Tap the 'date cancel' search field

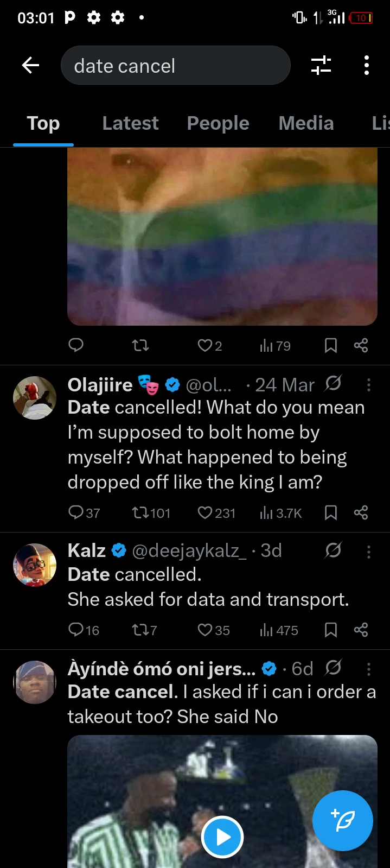[x=175, y=66]
